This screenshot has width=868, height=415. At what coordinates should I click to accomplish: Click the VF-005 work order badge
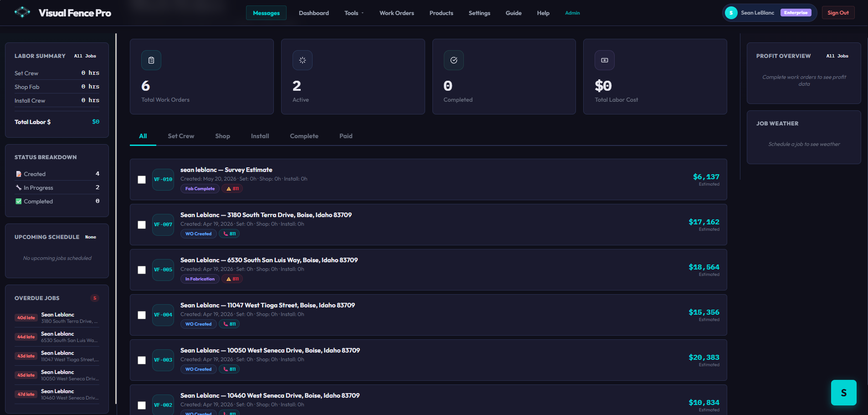(163, 270)
